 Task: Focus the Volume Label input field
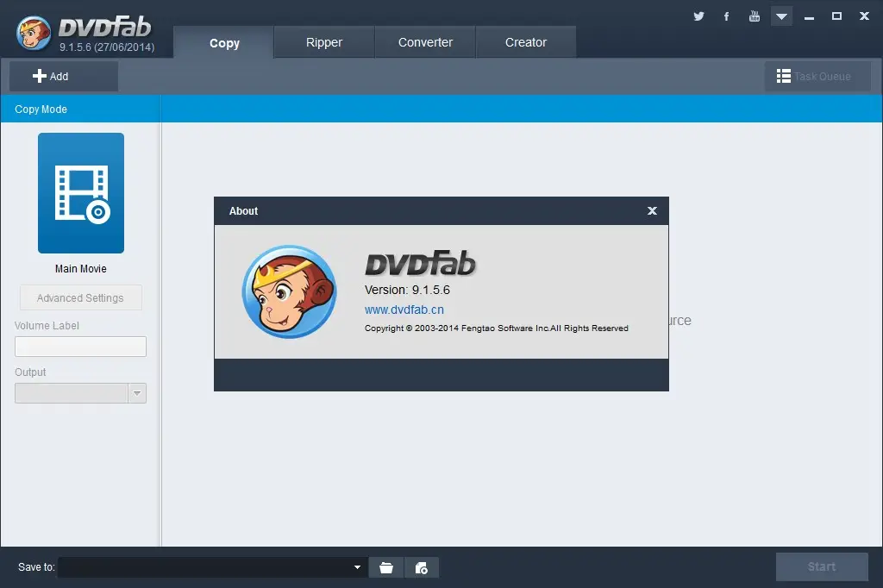pyautogui.click(x=80, y=347)
